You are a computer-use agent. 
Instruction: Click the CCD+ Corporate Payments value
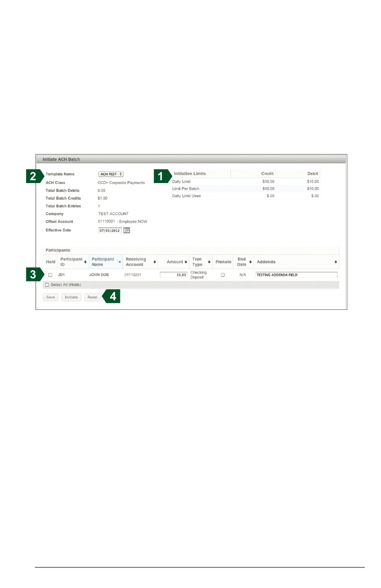click(x=121, y=183)
